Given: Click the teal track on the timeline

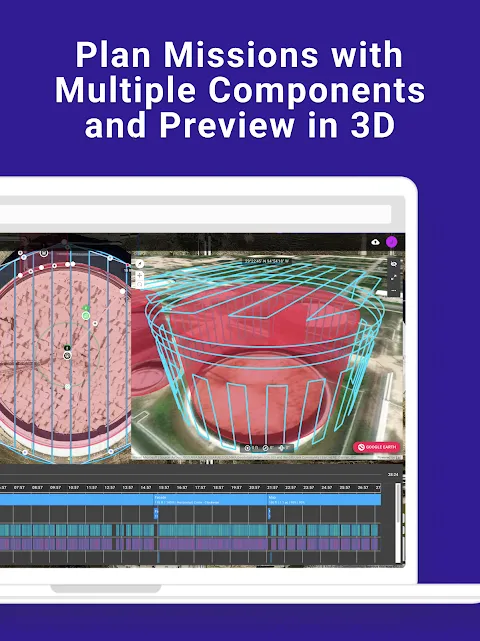Looking at the screenshot, I should pos(190,530).
